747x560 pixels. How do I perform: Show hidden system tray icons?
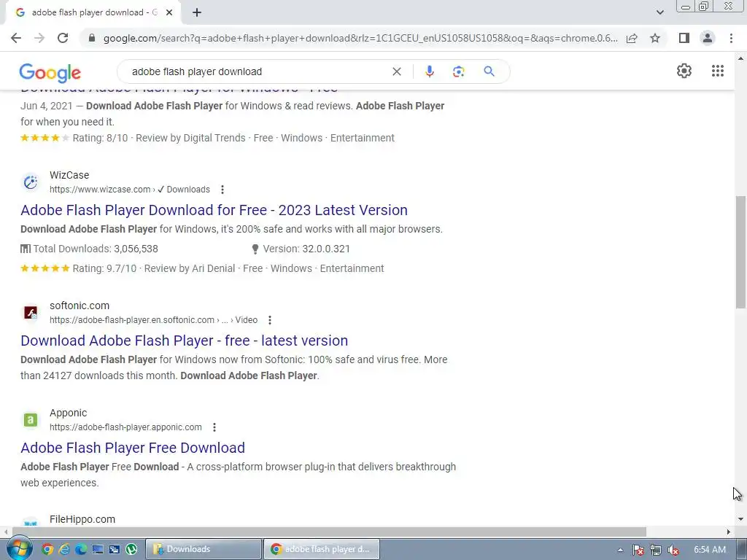pos(620,550)
